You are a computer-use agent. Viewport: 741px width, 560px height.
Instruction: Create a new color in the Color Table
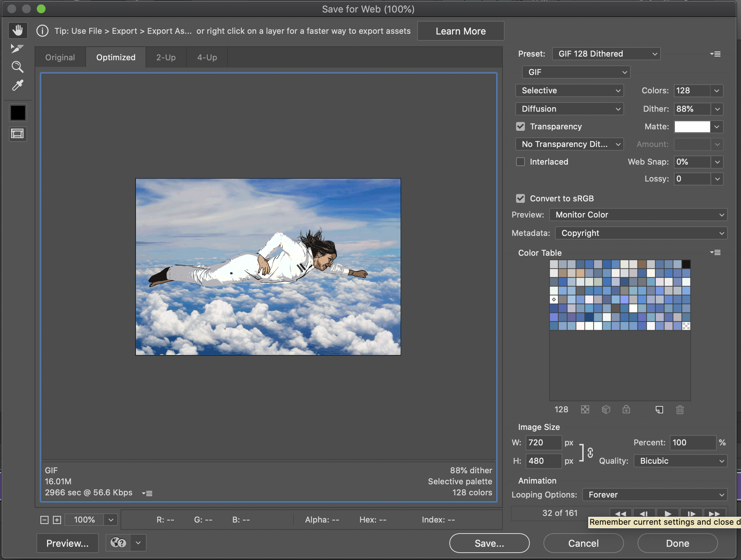[x=659, y=410]
